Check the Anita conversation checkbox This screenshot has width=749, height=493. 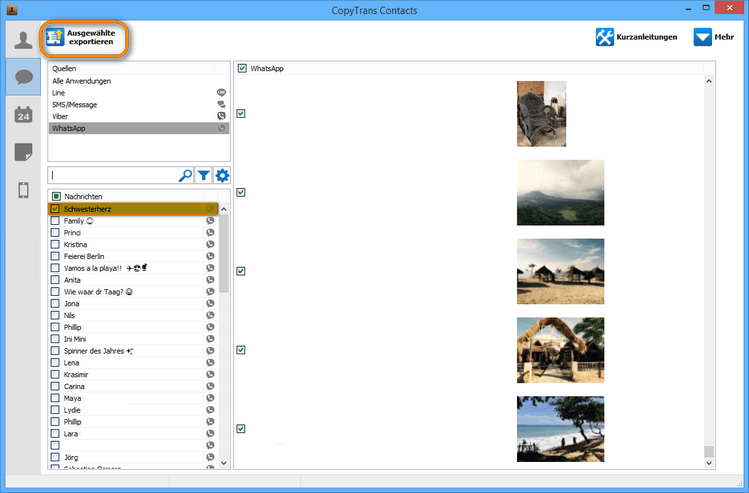[x=55, y=280]
